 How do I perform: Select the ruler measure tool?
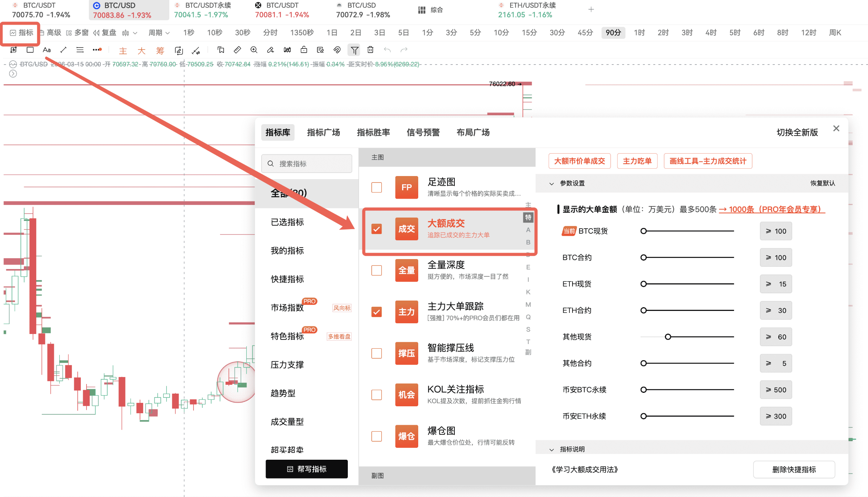click(237, 50)
